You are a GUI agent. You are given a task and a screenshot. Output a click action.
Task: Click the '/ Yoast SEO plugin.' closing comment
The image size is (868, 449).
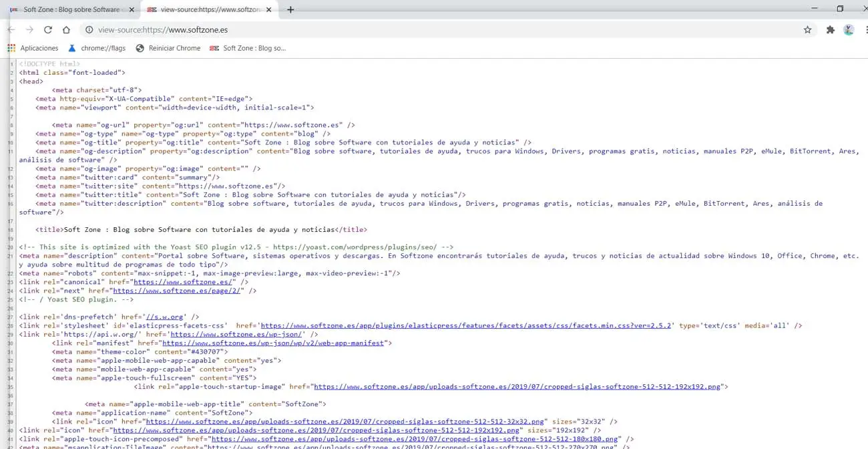click(77, 299)
